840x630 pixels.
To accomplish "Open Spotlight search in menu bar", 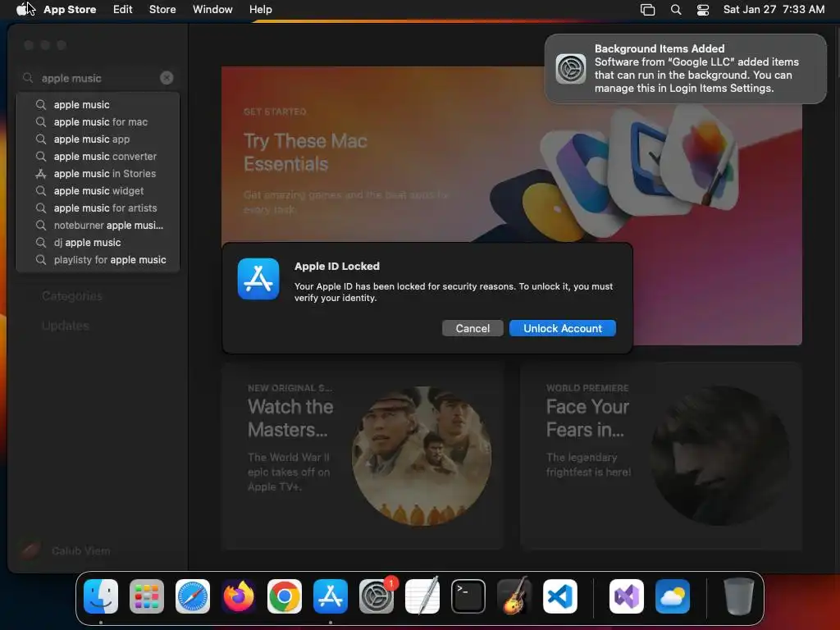I will coord(676,10).
